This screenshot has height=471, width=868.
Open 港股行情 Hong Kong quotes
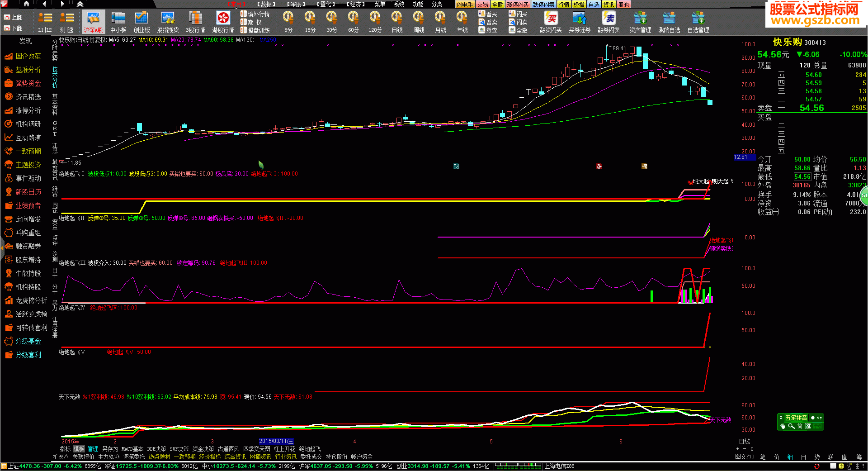coord(223,22)
